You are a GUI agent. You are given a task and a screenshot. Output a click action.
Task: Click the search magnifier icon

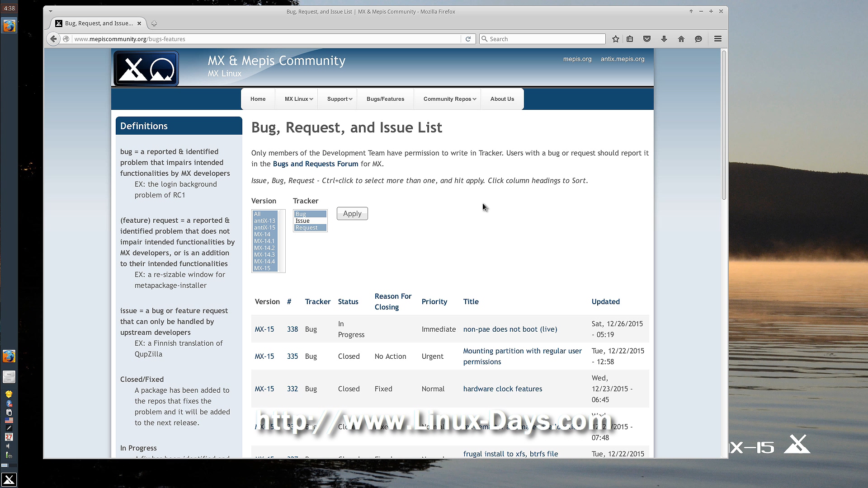tap(485, 39)
